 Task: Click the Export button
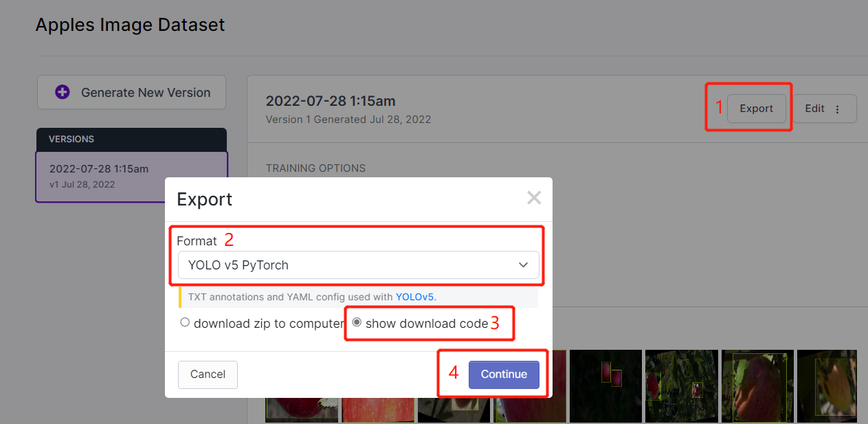coord(756,109)
